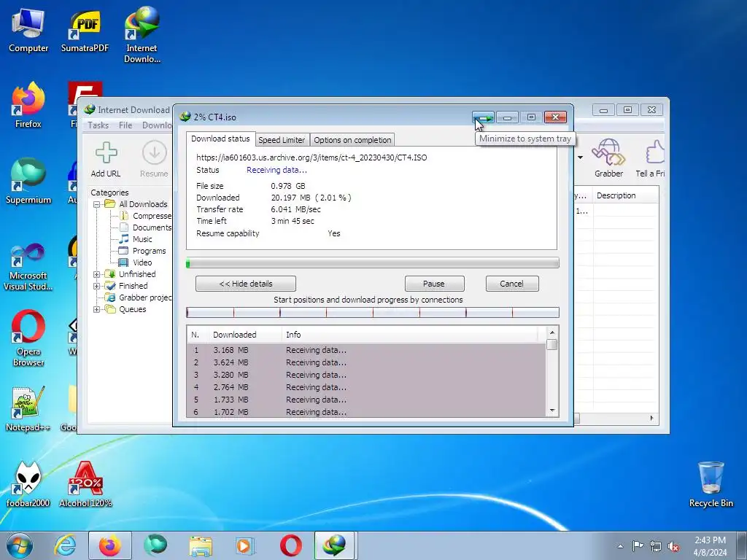This screenshot has width=747, height=560.
Task: Click the Resume toolbar icon in IDM
Action: tap(155, 153)
